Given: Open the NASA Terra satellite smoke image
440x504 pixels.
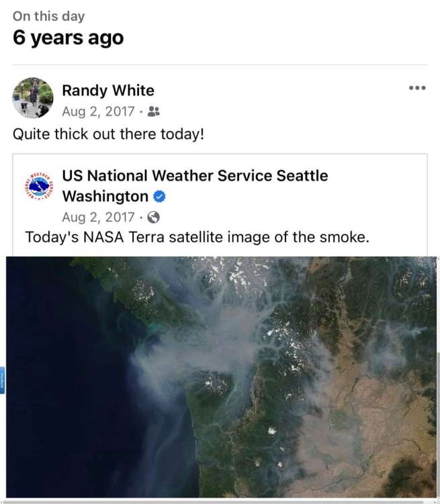Looking at the screenshot, I should click(220, 376).
